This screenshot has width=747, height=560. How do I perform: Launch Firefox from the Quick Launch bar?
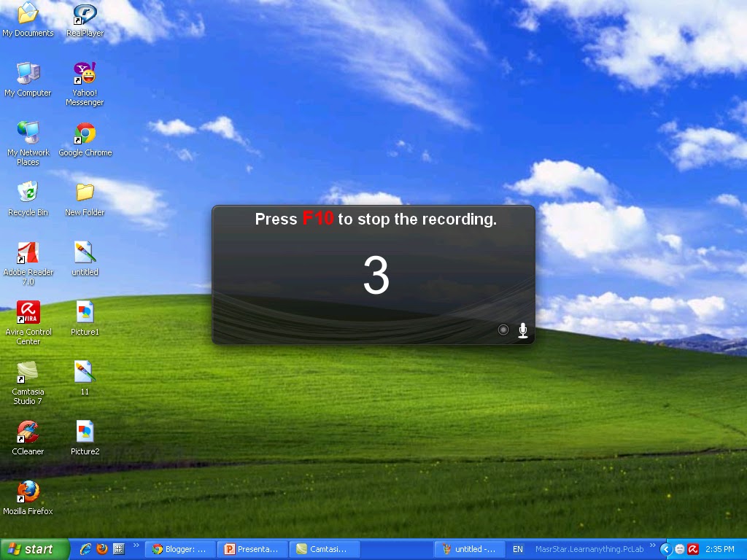[x=102, y=549]
